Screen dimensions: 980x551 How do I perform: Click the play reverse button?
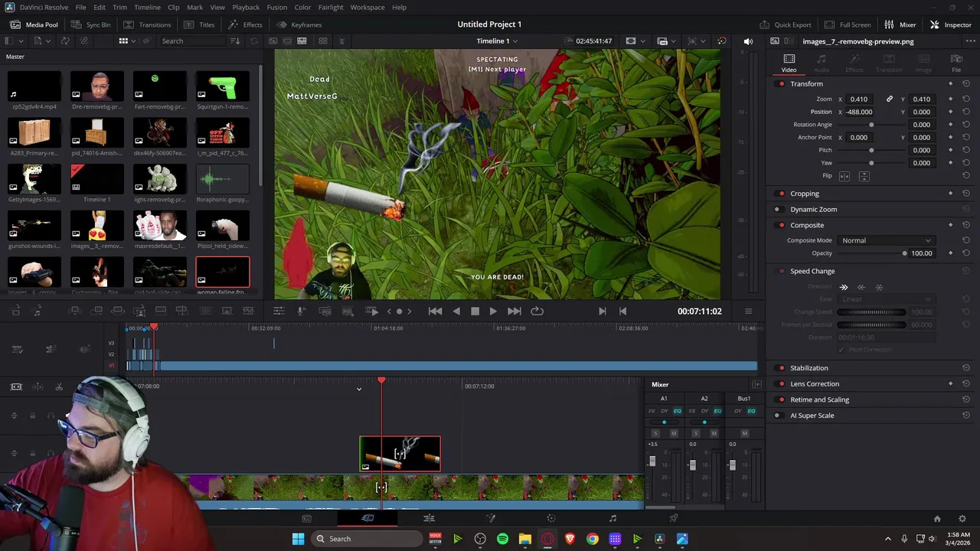pos(456,311)
